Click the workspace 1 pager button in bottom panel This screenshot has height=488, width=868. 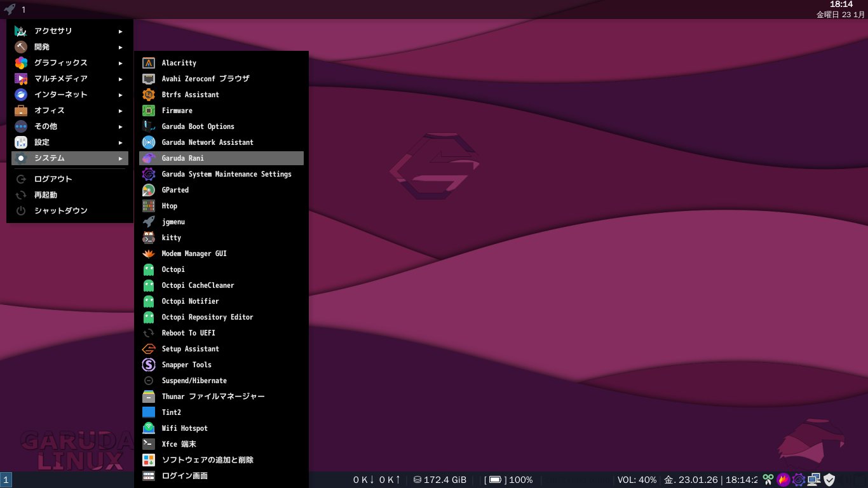[6, 480]
